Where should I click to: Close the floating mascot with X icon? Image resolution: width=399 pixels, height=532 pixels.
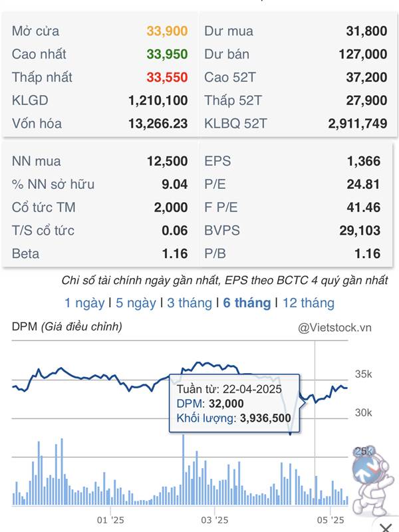(x=386, y=527)
